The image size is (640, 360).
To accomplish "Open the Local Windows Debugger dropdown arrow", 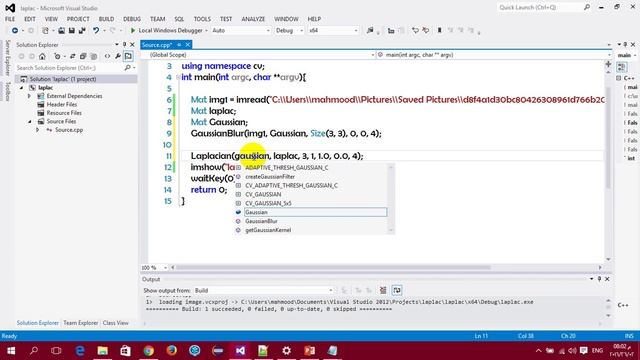I will click(x=206, y=31).
